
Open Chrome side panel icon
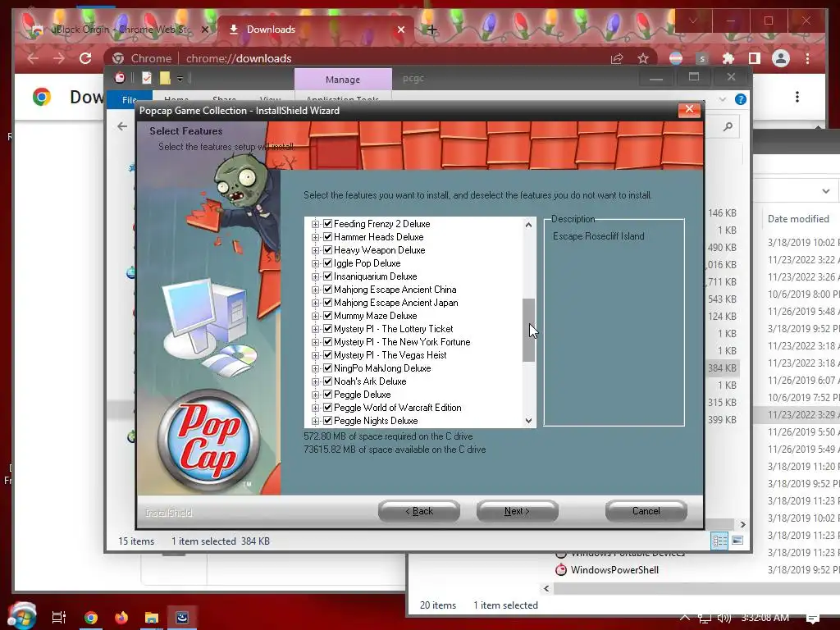(755, 58)
